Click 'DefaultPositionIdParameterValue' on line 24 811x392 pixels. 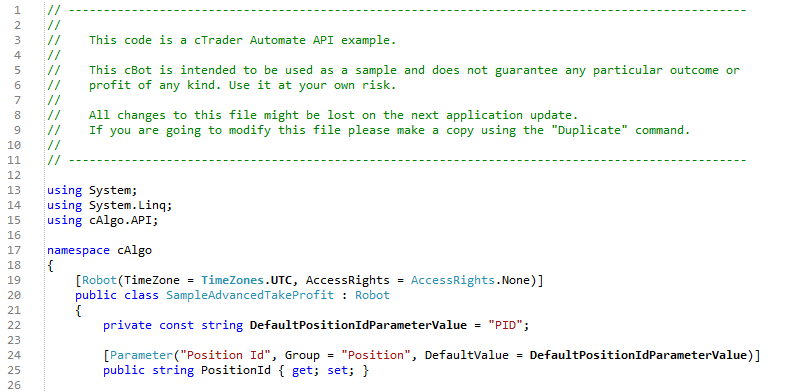click(638, 355)
